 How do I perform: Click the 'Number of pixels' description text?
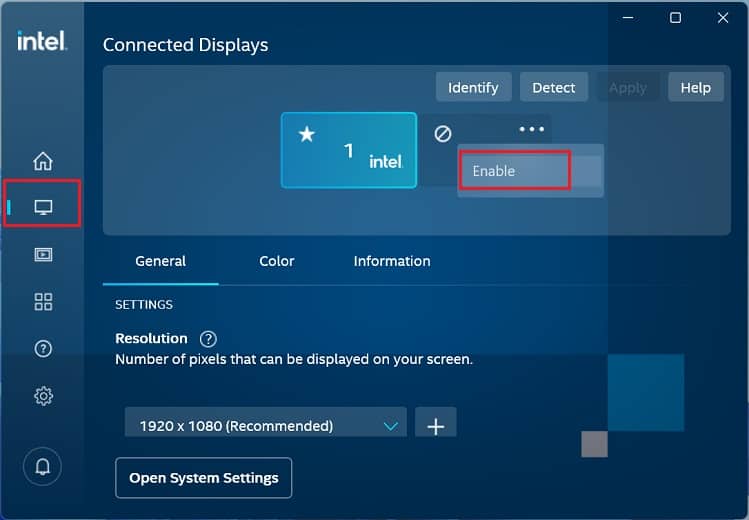pos(294,359)
